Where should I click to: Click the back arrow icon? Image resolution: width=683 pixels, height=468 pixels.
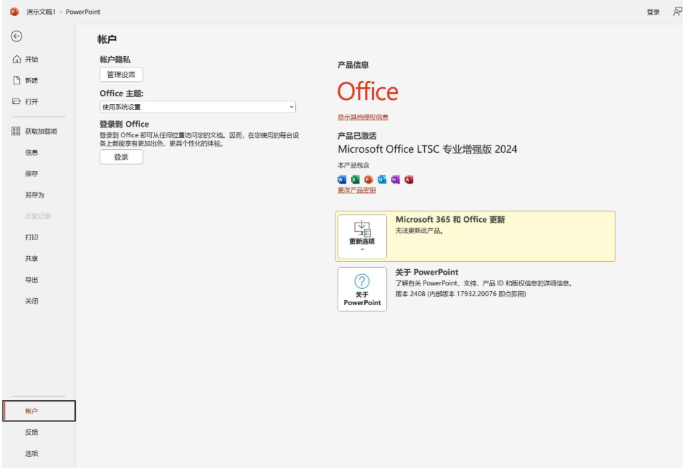17,36
